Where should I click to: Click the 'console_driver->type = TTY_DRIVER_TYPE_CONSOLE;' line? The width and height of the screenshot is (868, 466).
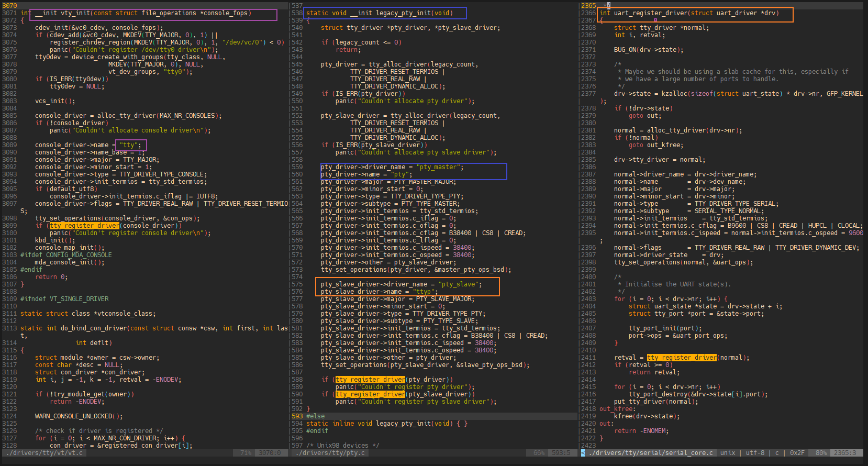[x=121, y=174]
